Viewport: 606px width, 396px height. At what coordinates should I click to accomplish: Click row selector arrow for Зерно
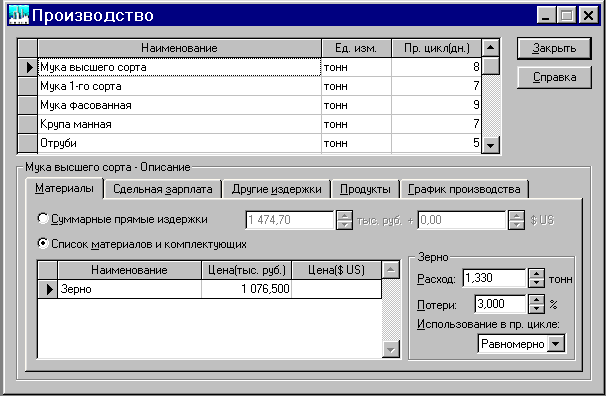[x=48, y=289]
